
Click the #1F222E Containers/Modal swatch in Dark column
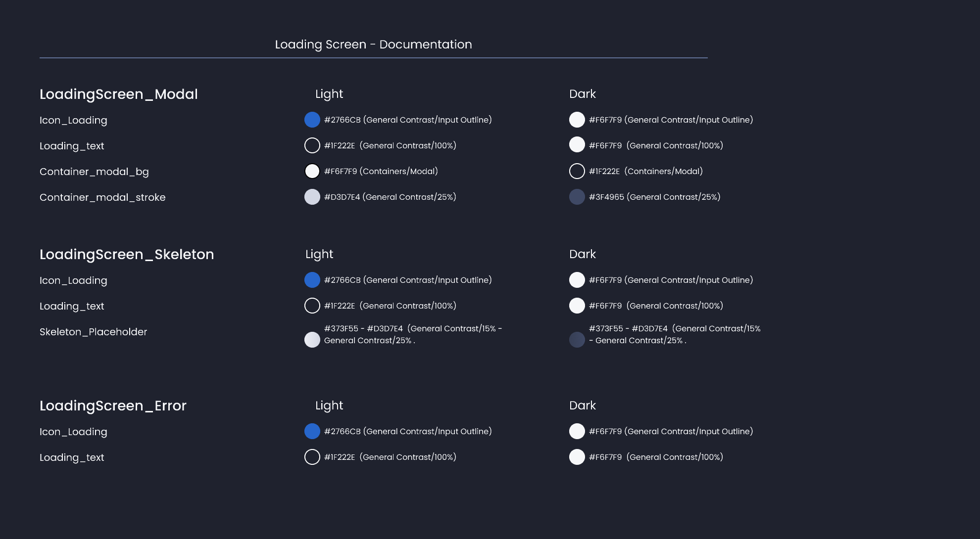pos(577,171)
